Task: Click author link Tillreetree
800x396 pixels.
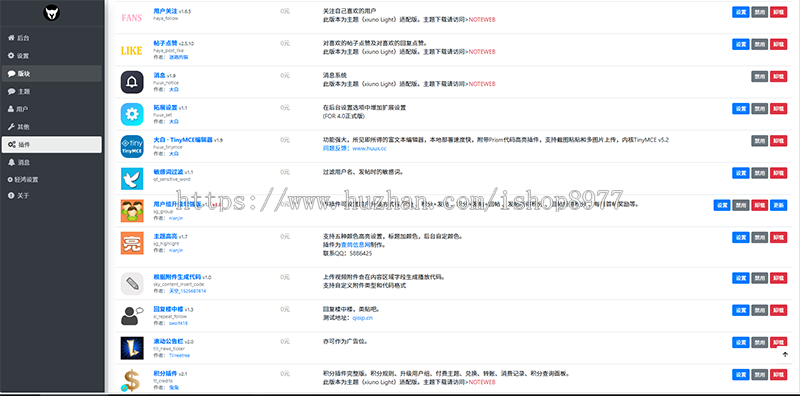Action: pyautogui.click(x=179, y=355)
